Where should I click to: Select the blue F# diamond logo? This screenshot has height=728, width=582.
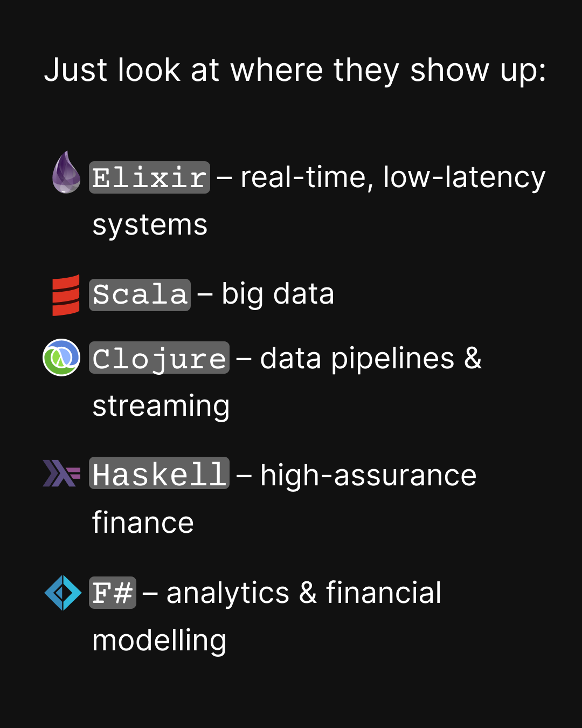click(63, 593)
